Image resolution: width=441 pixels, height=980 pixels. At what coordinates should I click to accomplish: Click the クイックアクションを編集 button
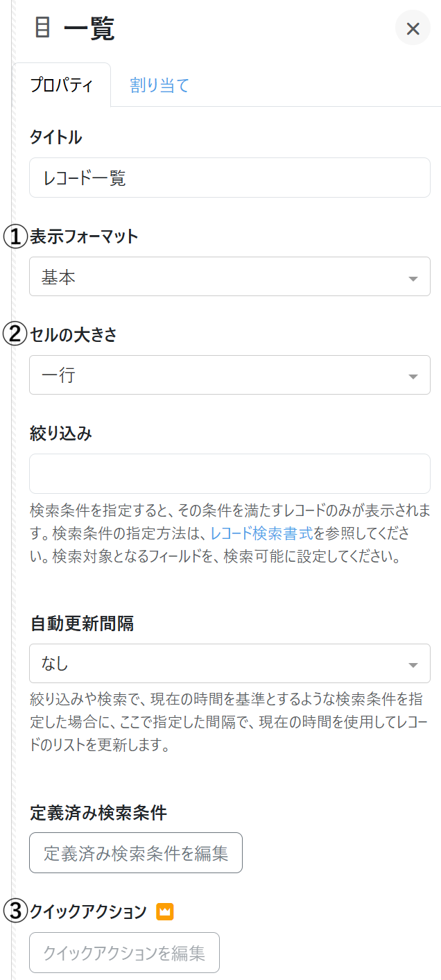124,953
